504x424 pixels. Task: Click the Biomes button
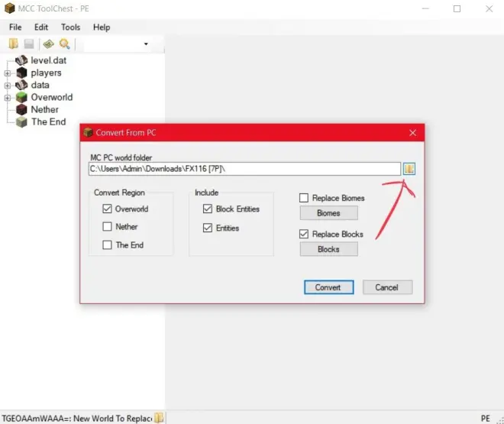point(329,213)
